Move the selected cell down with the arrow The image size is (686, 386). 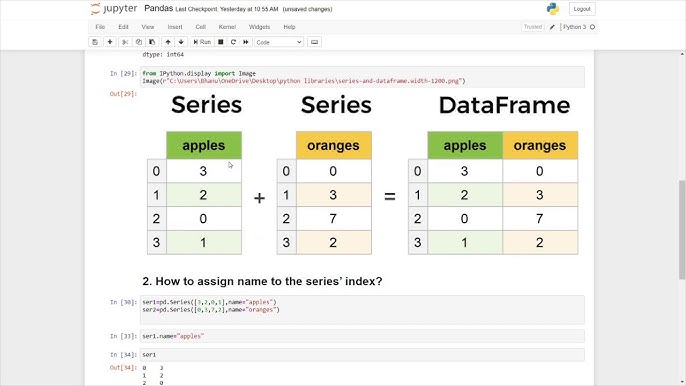point(181,42)
